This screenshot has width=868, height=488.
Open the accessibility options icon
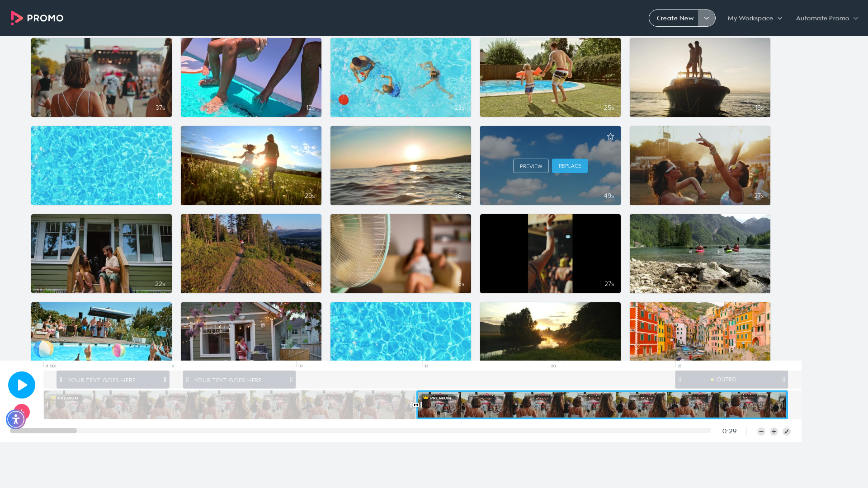pos(16,419)
